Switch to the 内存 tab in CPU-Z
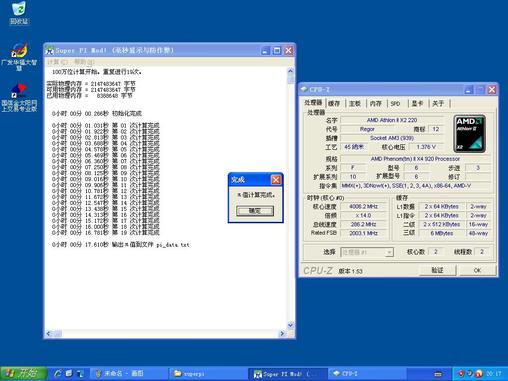508x381 pixels. [x=375, y=104]
